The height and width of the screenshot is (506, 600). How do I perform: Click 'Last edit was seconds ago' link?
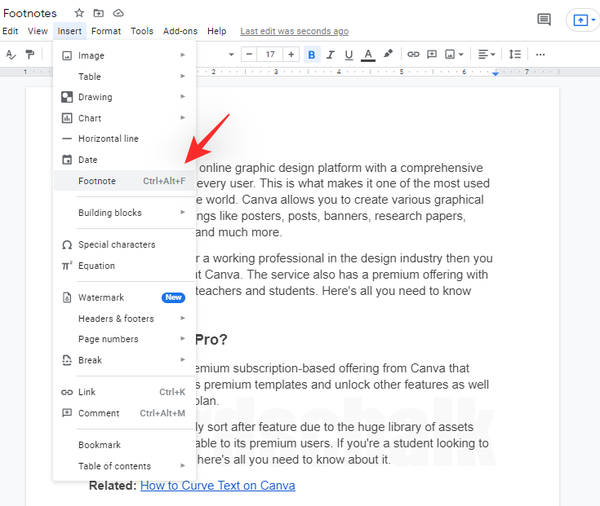point(294,31)
